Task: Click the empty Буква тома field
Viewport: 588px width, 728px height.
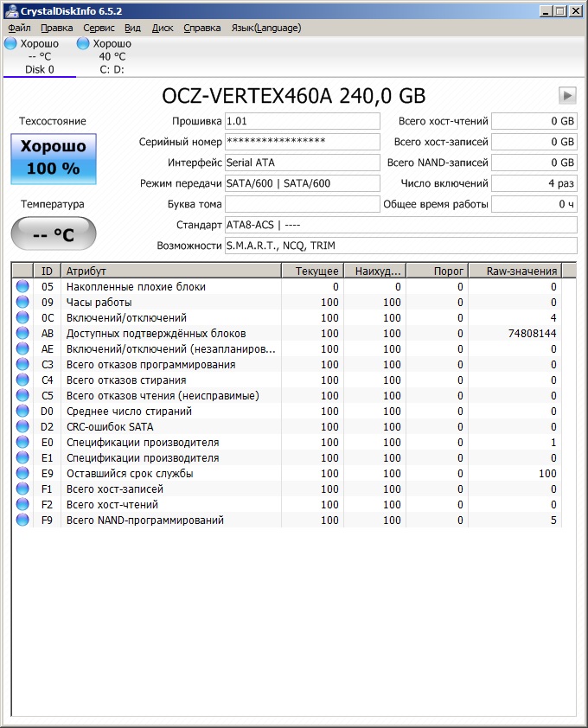Action: pos(303,204)
